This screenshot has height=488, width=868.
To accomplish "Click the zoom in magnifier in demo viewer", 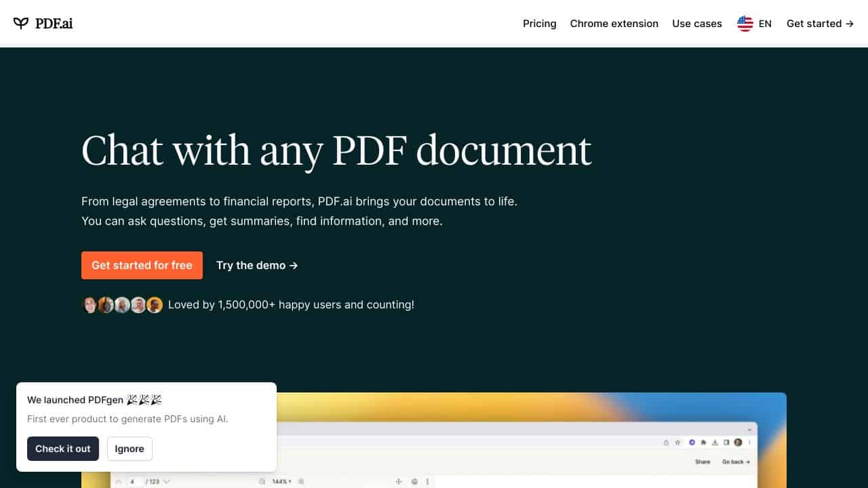I will (301, 482).
